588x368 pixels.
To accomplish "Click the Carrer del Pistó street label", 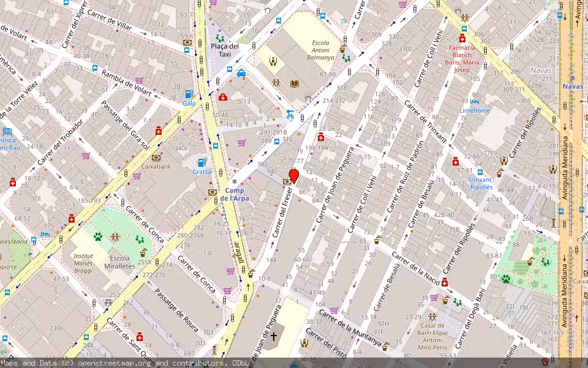I will (326, 343).
